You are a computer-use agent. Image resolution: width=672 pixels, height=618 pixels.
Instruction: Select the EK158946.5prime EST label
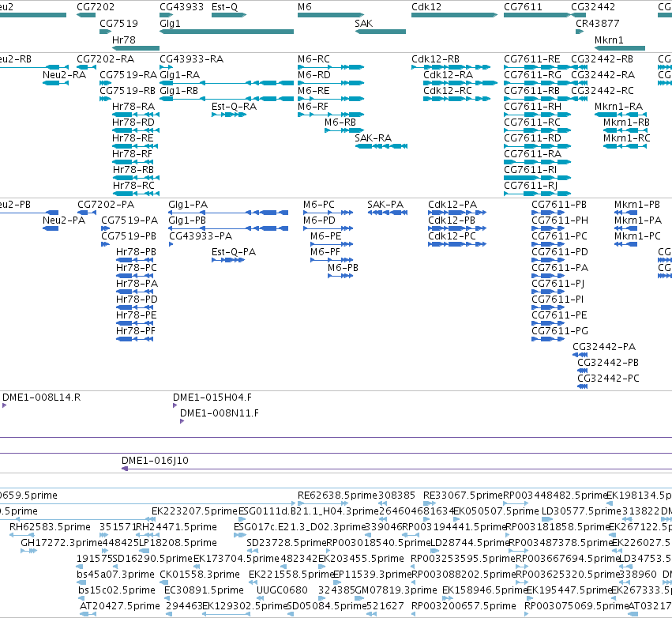coord(484,590)
